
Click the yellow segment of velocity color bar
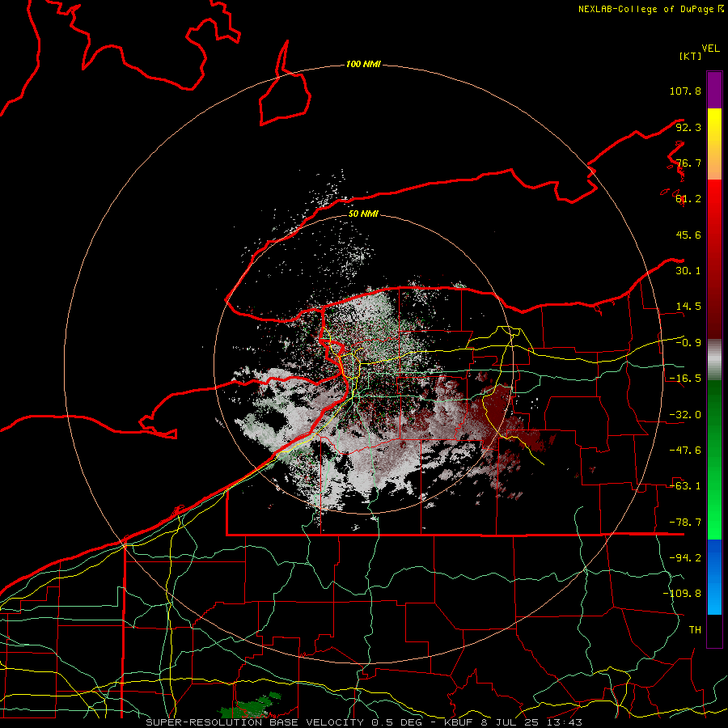click(x=714, y=144)
